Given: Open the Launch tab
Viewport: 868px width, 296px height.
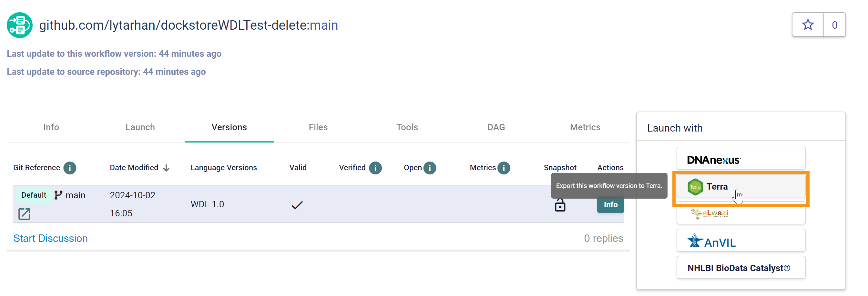Looking at the screenshot, I should tap(140, 127).
